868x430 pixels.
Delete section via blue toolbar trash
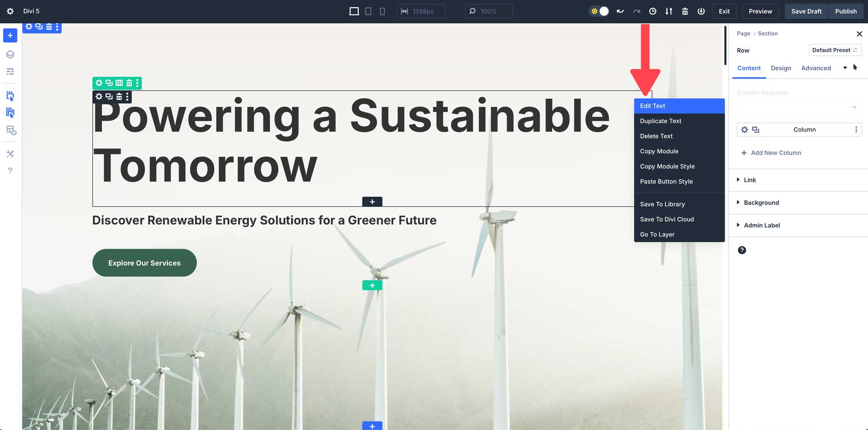point(49,27)
